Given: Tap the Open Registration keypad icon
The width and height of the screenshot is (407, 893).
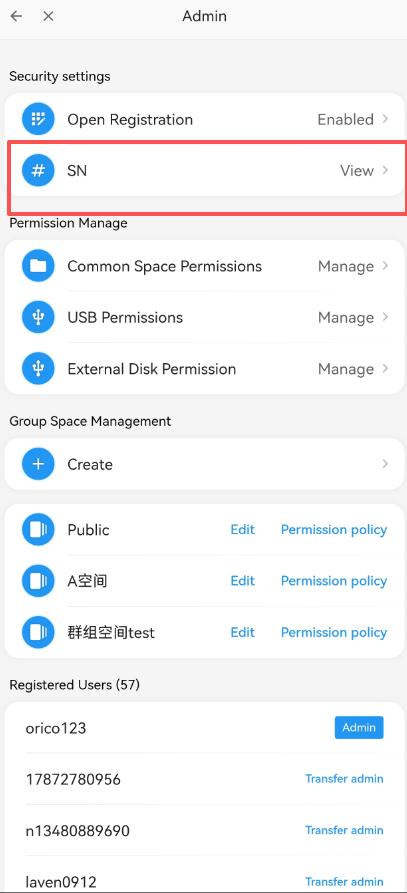Looking at the screenshot, I should coord(38,119).
